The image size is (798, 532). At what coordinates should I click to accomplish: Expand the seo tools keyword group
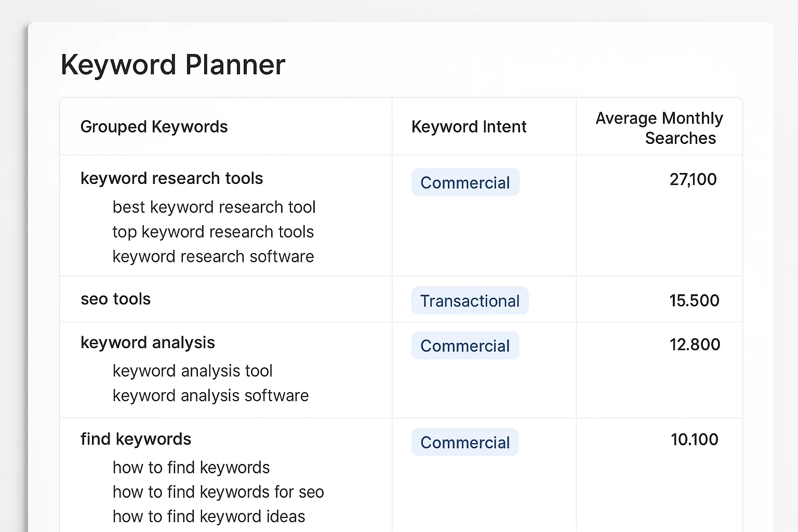point(115,299)
